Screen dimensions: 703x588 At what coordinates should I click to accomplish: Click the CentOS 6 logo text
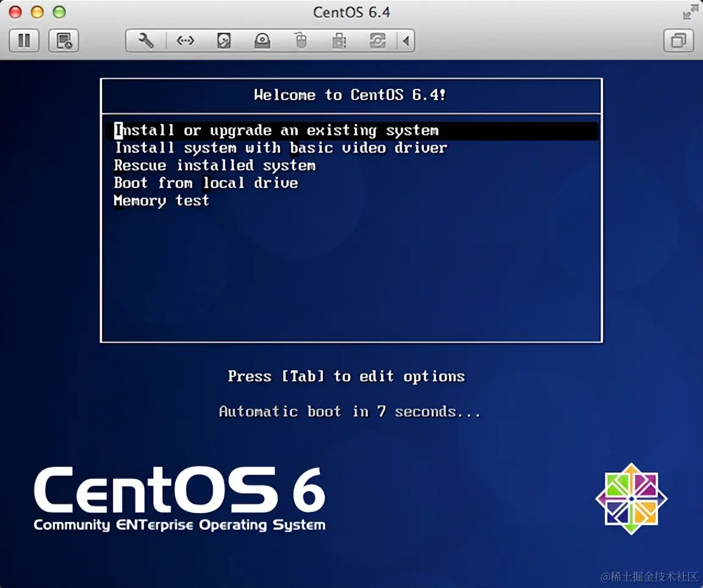[179, 490]
